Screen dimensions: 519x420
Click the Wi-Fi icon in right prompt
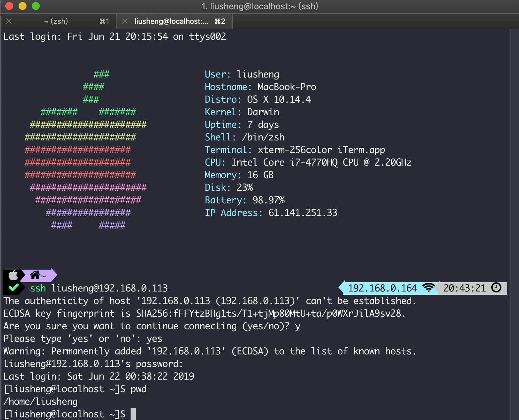[x=429, y=288]
